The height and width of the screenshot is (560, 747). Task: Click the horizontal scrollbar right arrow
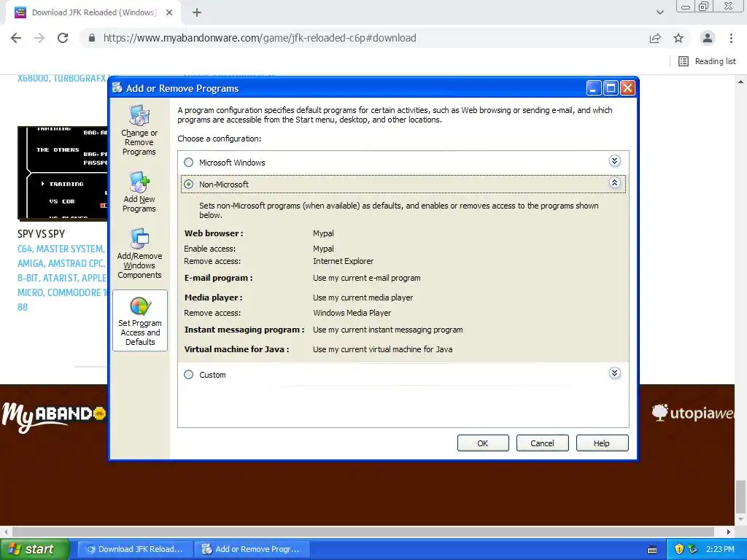pos(728,532)
